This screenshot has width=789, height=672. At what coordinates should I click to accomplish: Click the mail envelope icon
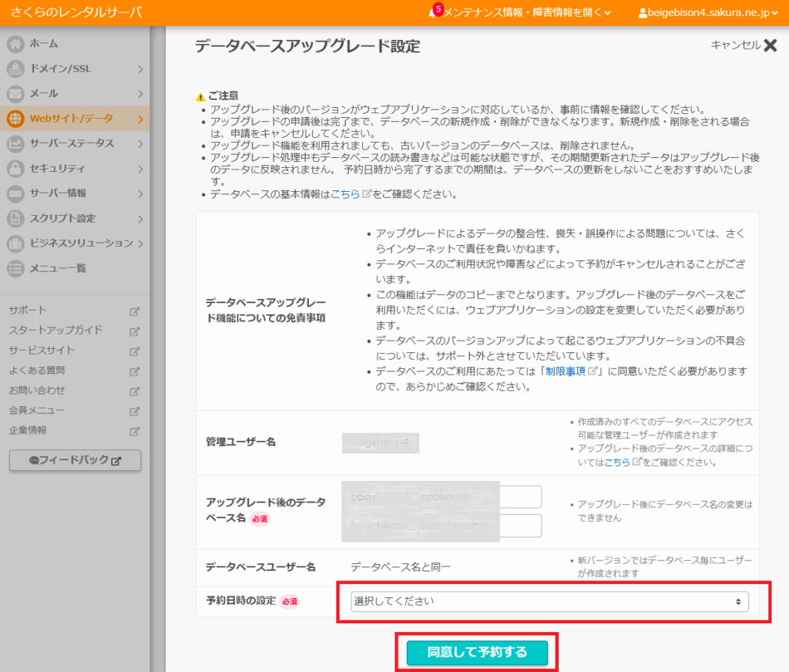click(15, 94)
